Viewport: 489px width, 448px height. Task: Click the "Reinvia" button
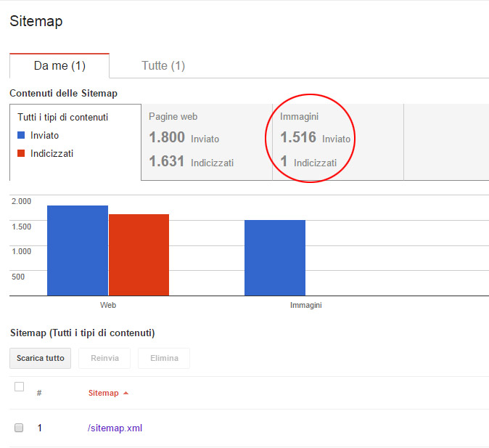[104, 358]
